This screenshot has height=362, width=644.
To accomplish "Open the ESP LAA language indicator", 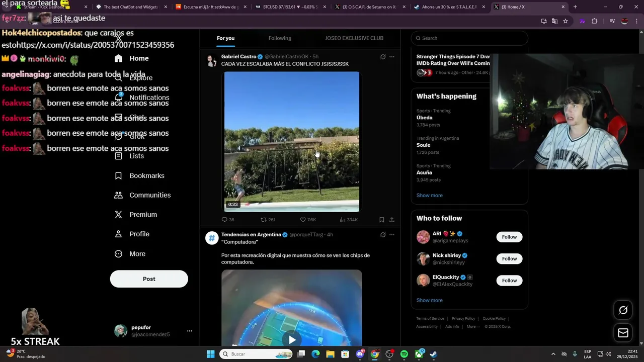I will tap(588, 354).
